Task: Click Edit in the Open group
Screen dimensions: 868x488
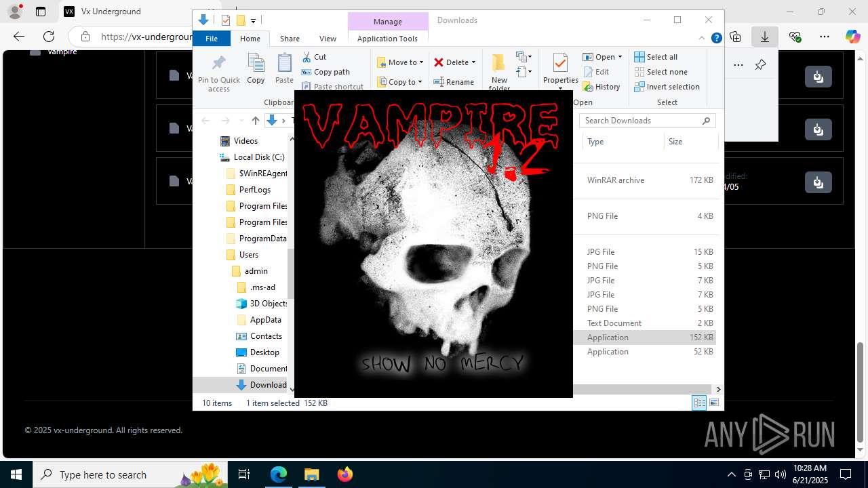Action: point(596,72)
